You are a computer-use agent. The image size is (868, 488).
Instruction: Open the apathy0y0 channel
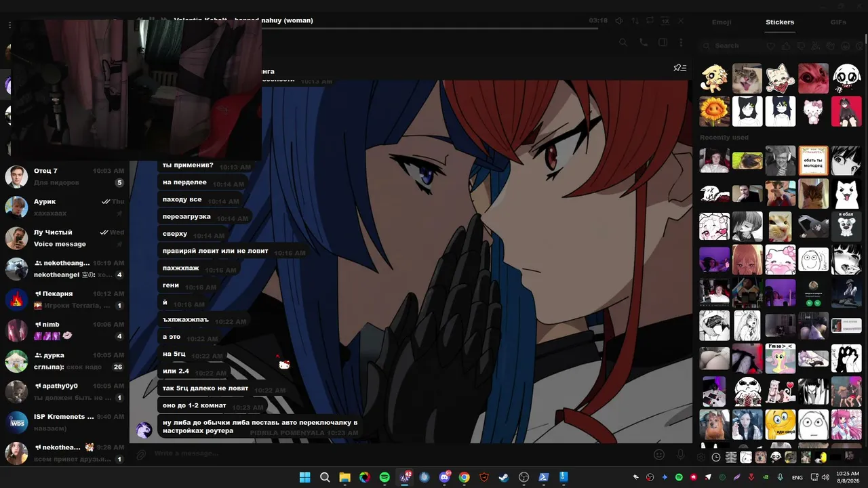coord(64,392)
